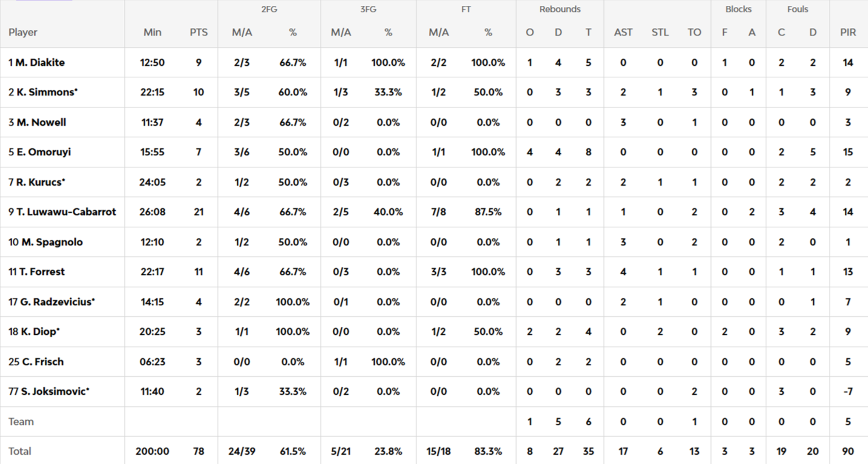
Task: Click the Player column header
Action: (23, 33)
